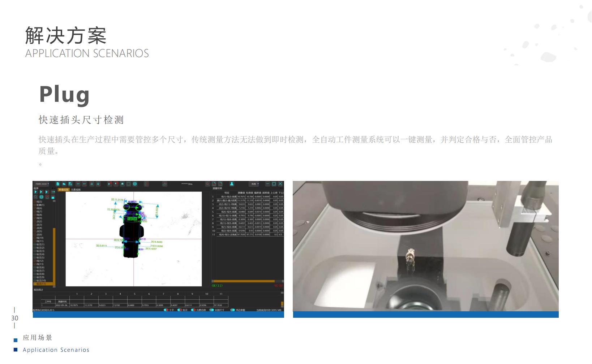
Task: Select highlighted 标注(11) tree row
Action: [x=43, y=284]
